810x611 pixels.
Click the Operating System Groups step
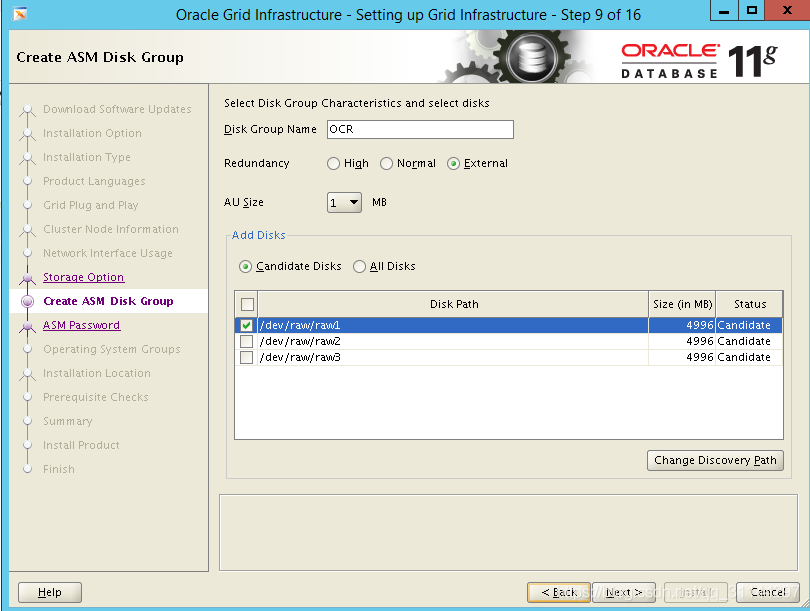click(x=112, y=350)
